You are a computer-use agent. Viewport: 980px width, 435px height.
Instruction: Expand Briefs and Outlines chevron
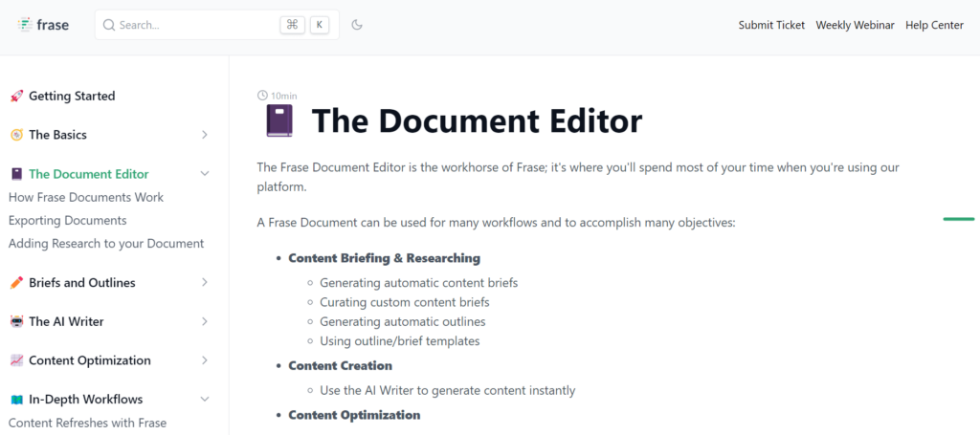click(205, 283)
